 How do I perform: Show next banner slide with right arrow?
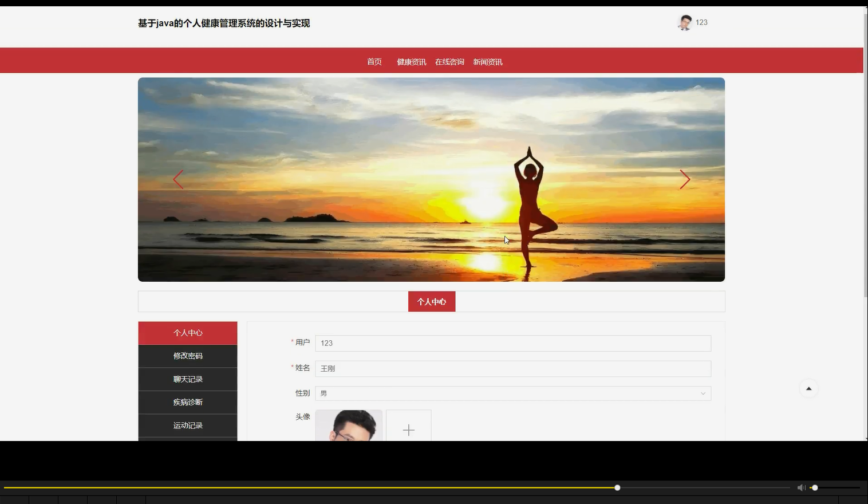[x=685, y=179]
